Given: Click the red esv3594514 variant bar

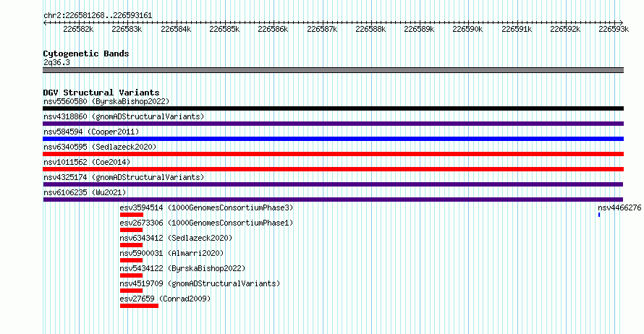Looking at the screenshot, I should click(132, 215).
